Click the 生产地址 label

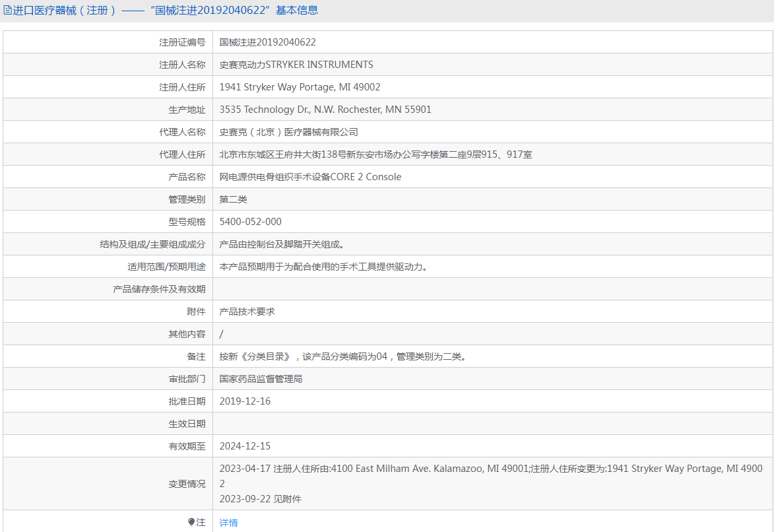coord(187,110)
